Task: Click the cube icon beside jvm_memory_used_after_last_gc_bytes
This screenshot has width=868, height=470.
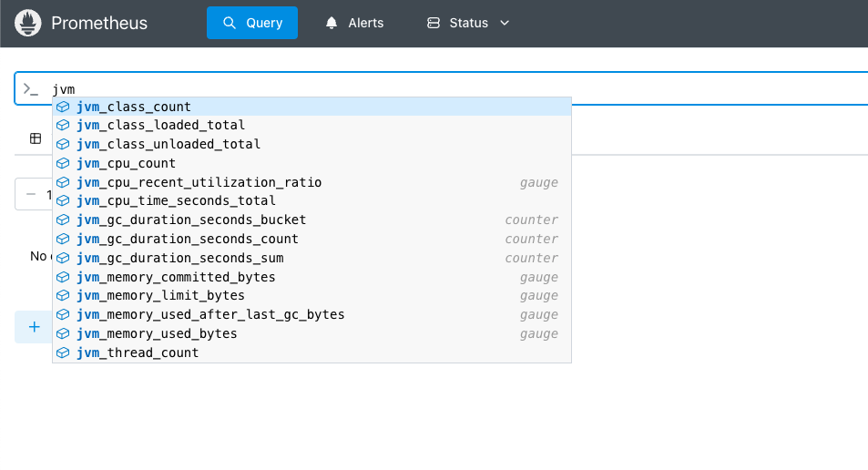Action: (63, 314)
